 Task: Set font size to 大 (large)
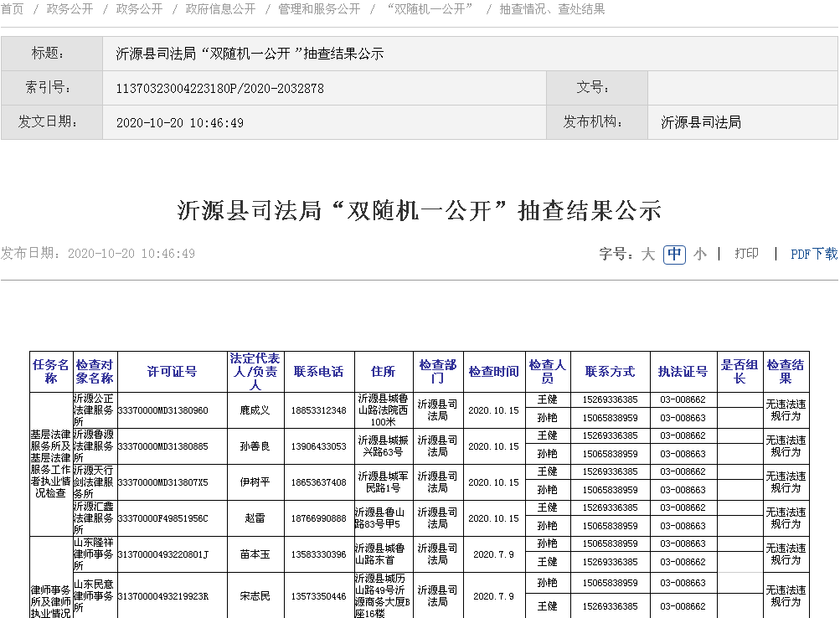(648, 254)
